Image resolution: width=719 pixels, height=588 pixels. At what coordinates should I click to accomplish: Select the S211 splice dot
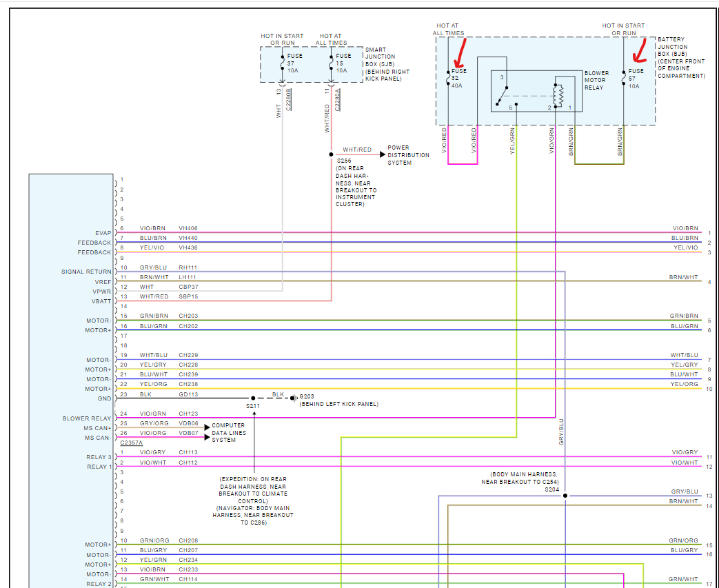click(253, 398)
